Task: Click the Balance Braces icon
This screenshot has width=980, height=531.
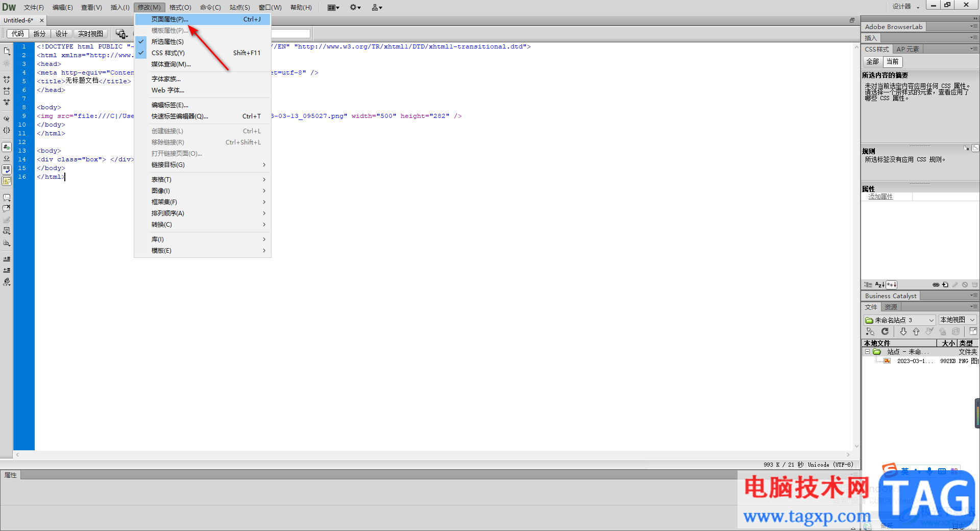Action: 7,130
